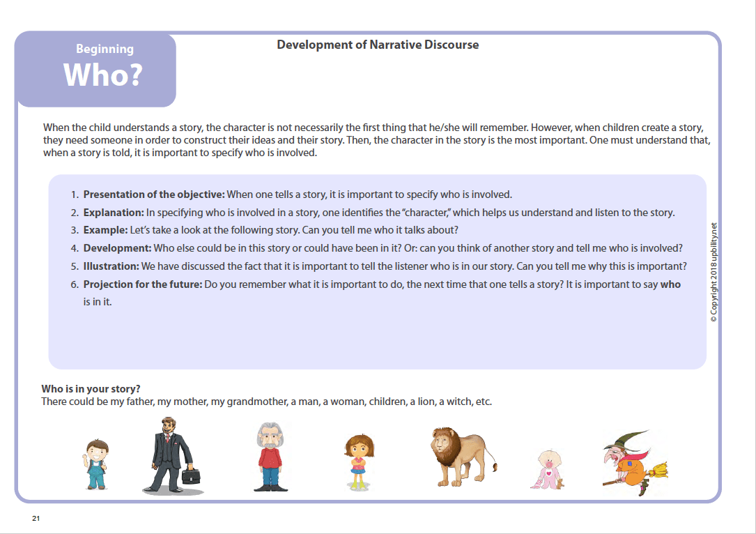Click the grandfather in red sweater
This screenshot has height=534, width=756.
click(270, 457)
